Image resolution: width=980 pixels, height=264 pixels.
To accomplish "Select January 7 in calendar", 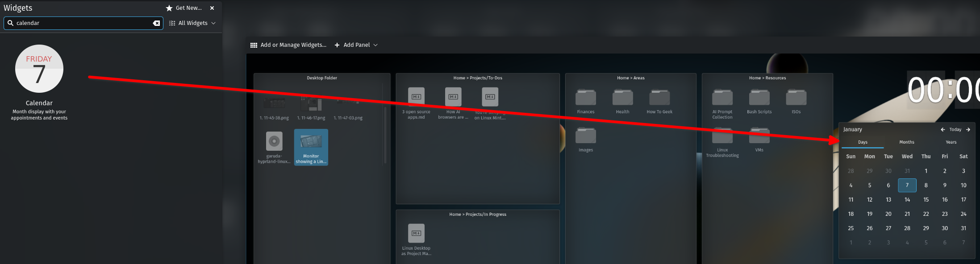I will pyautogui.click(x=907, y=185).
